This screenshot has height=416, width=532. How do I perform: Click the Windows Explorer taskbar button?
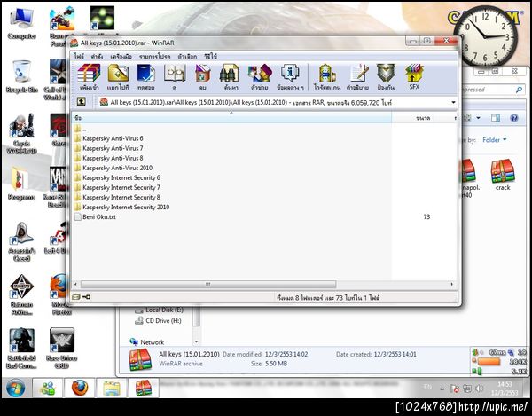112,388
